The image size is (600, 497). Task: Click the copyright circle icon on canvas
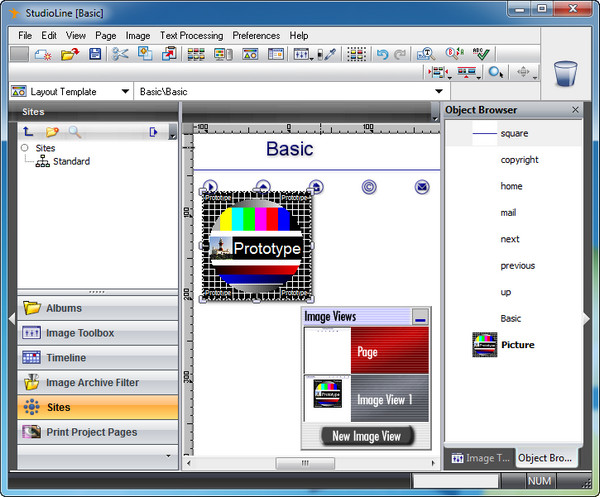(369, 186)
